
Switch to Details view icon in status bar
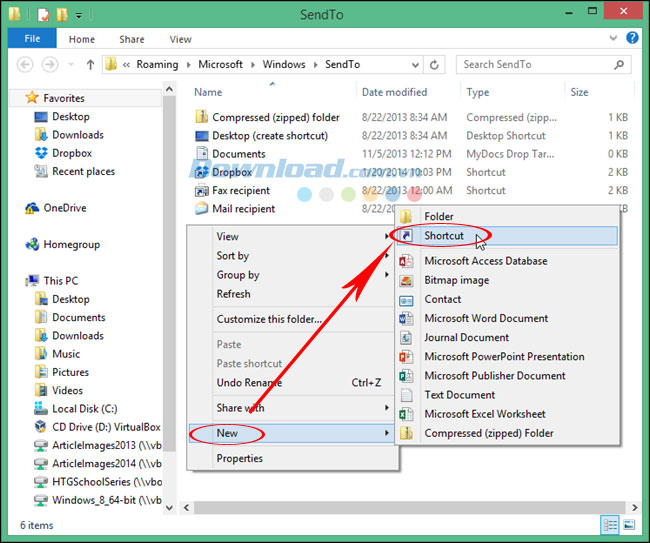tap(610, 525)
